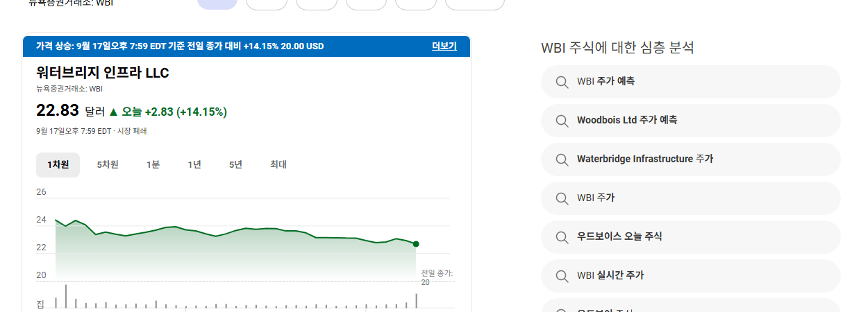
Task: Click the 26 y-axis label on the chart
Action: pos(41,192)
